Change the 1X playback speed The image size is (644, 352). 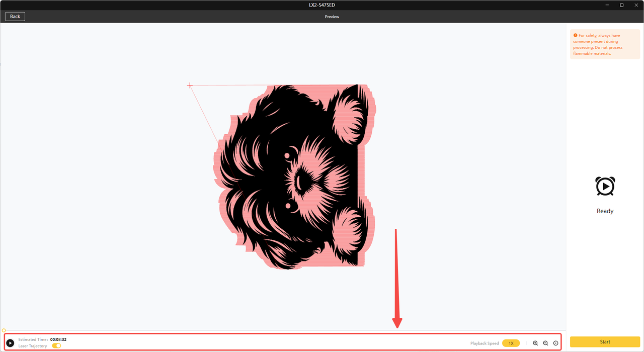[511, 343]
